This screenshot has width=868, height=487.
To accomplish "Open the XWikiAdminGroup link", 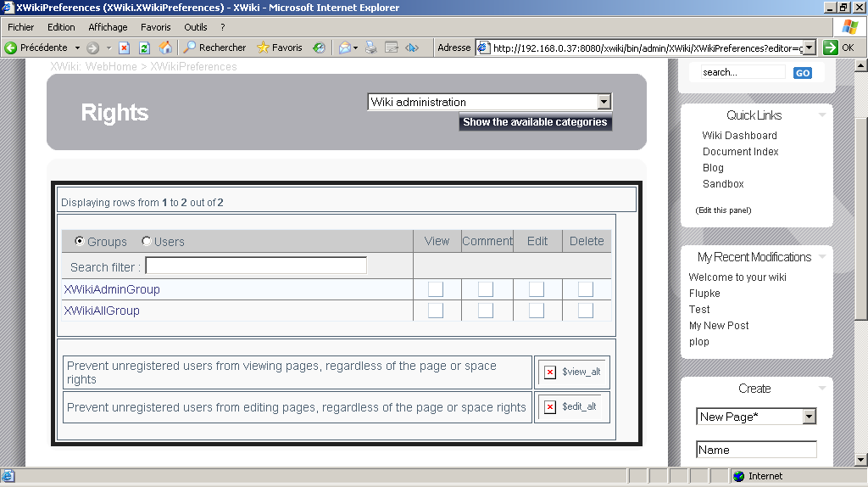I will (112, 289).
